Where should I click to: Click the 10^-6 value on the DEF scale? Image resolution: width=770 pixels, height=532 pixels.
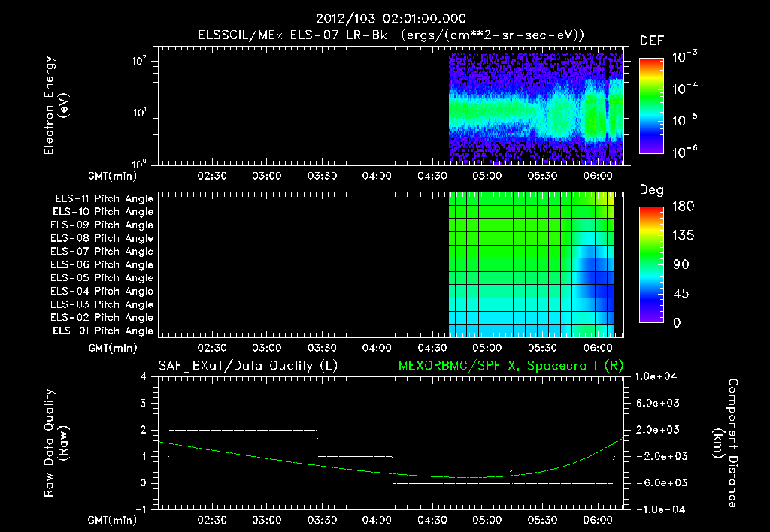coord(684,153)
